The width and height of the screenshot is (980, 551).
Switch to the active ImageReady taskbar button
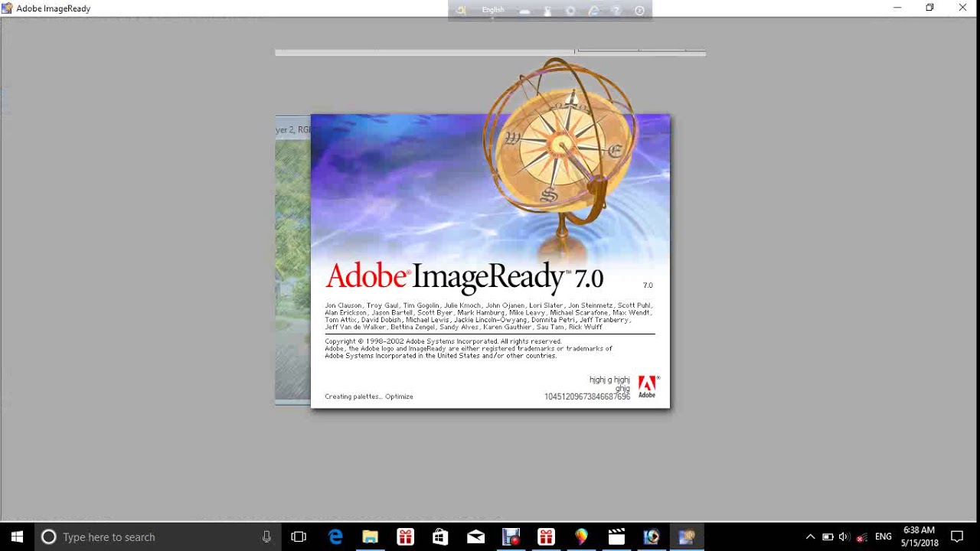point(687,536)
